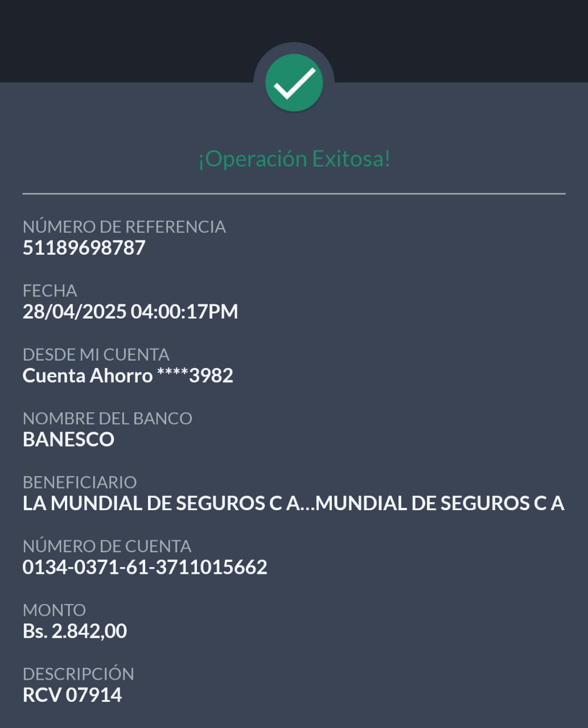Tap the amount Bs. 2.842,00
This screenshot has width=588, height=728.
click(75, 631)
